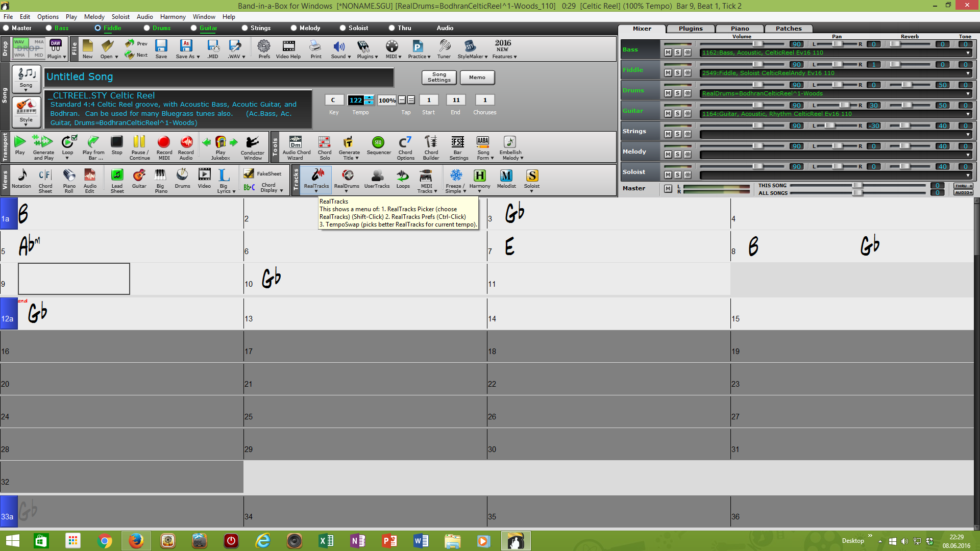Click the Save file icon
The width and height of the screenshot is (980, 551).
[161, 49]
